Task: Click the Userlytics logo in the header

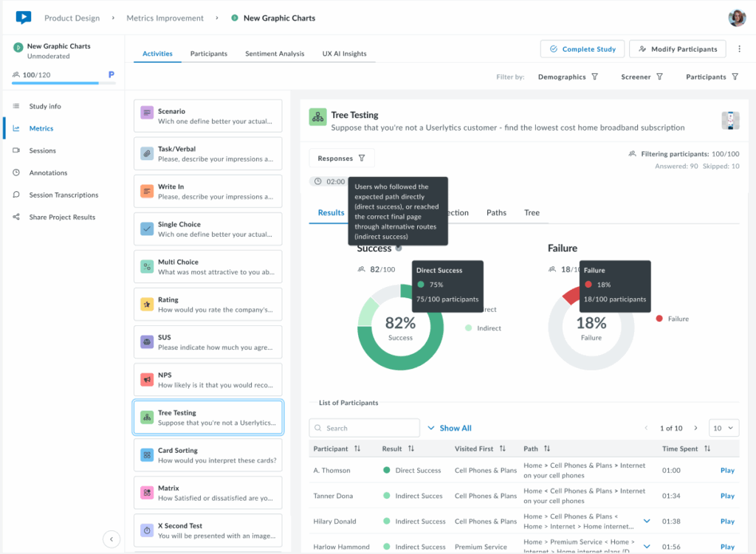Action: (23, 18)
